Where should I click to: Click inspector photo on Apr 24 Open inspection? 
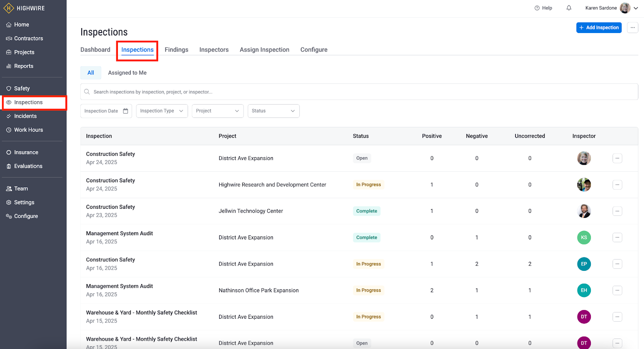[x=584, y=158]
